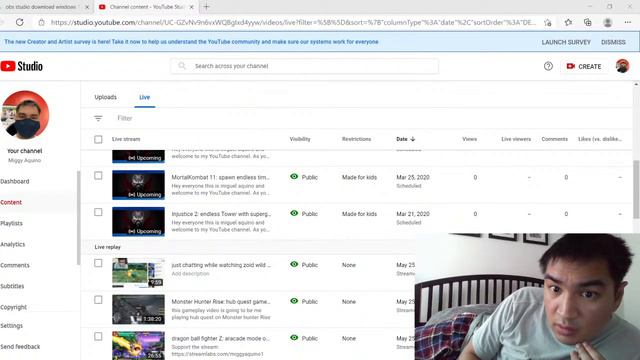Screen dimensions: 640x360
Task: Open MortalKombat 11 stream thumbnail
Action: pos(138,185)
